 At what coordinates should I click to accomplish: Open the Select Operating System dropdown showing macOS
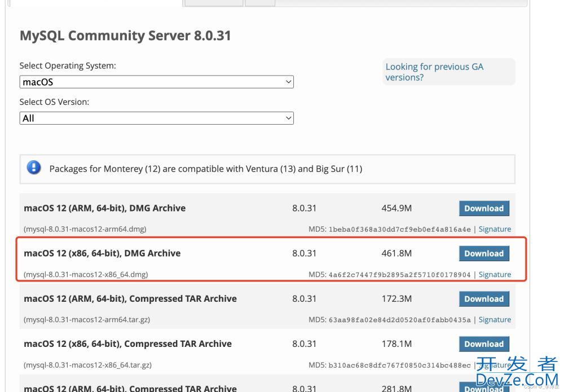click(x=156, y=82)
